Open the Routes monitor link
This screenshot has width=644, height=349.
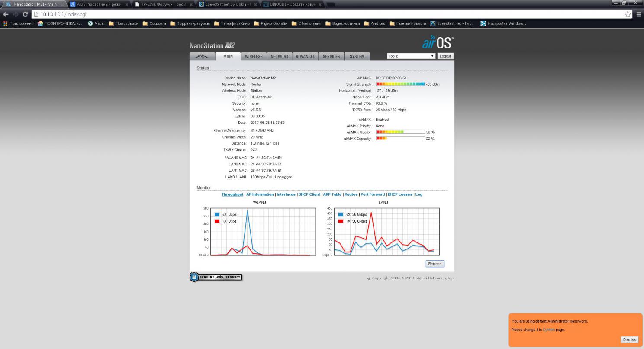[x=351, y=194]
